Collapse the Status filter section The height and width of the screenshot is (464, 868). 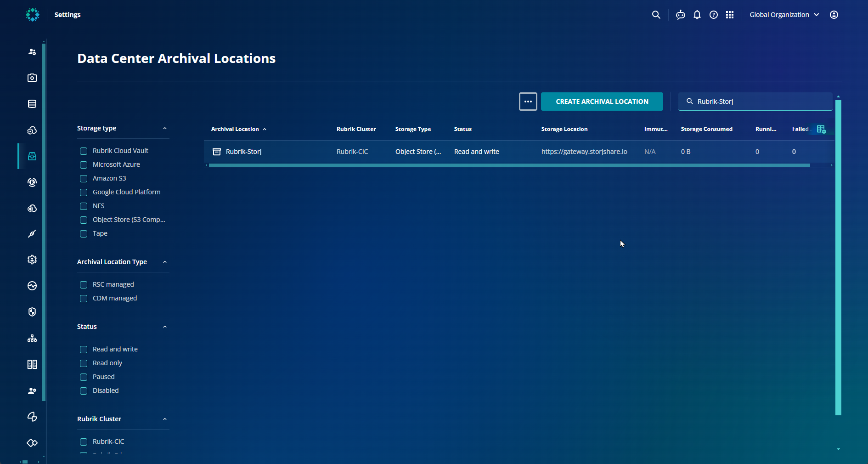click(165, 327)
